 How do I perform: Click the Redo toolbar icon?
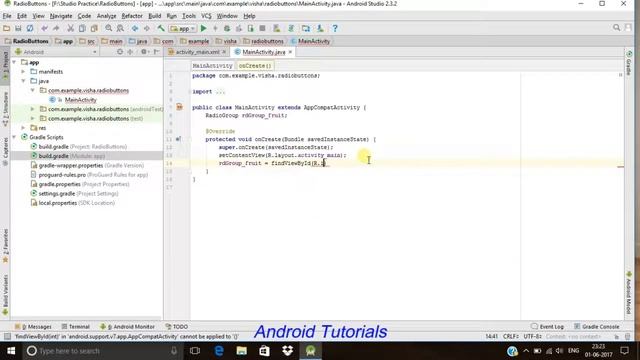point(56,28)
